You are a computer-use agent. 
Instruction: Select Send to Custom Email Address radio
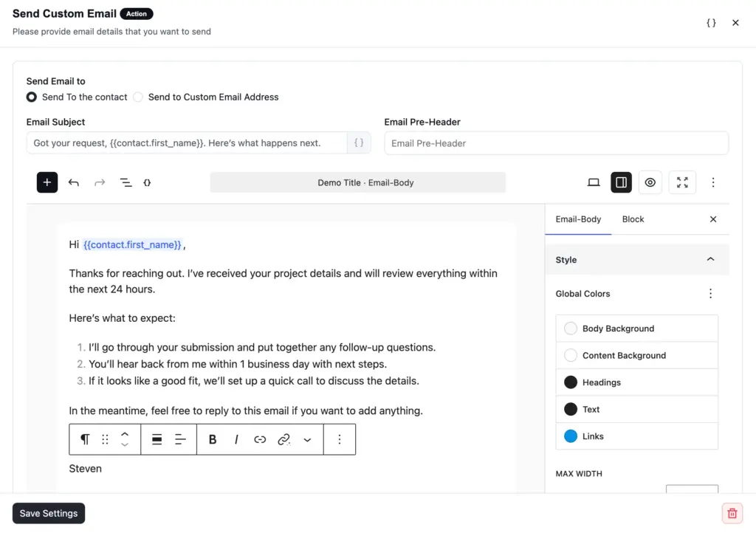click(138, 97)
